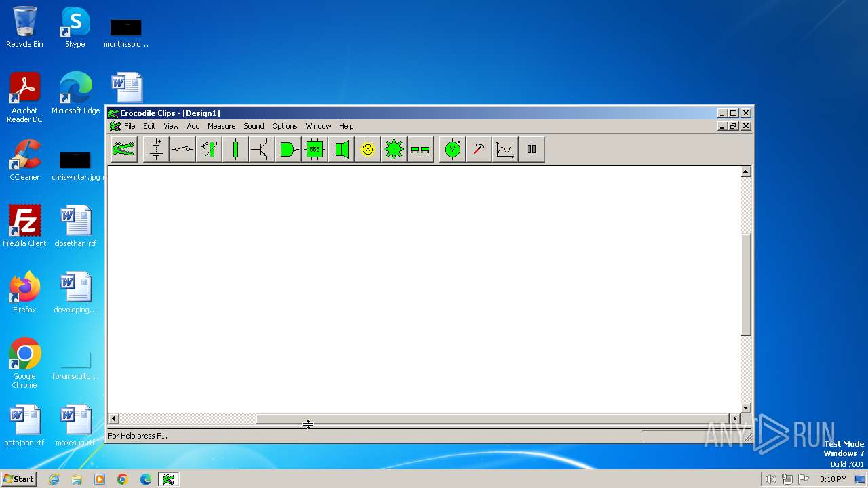868x488 pixels.
Task: Open Google Chrome from the taskbar
Action: [x=123, y=479]
